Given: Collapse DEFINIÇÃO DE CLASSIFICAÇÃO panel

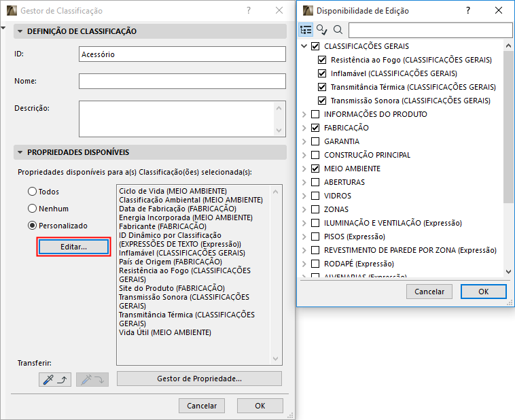Looking at the screenshot, I should click(20, 31).
